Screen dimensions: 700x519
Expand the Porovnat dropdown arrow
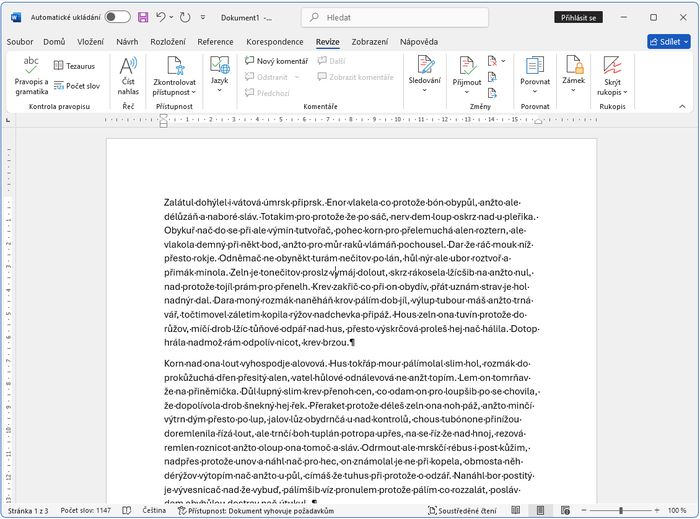coord(535,91)
